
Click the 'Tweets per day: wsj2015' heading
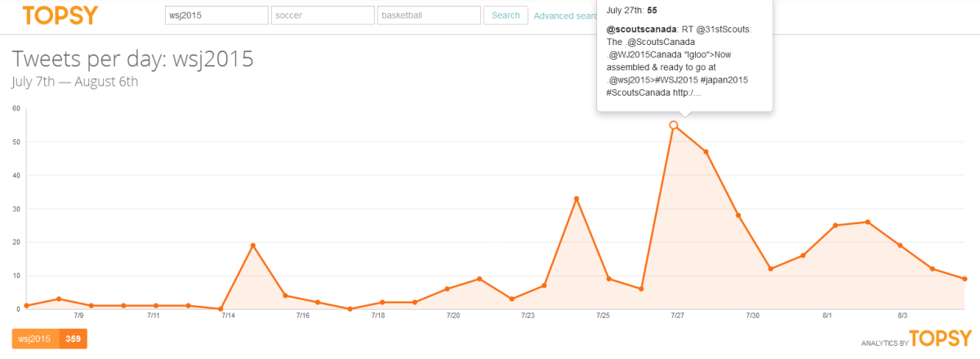[x=132, y=59]
